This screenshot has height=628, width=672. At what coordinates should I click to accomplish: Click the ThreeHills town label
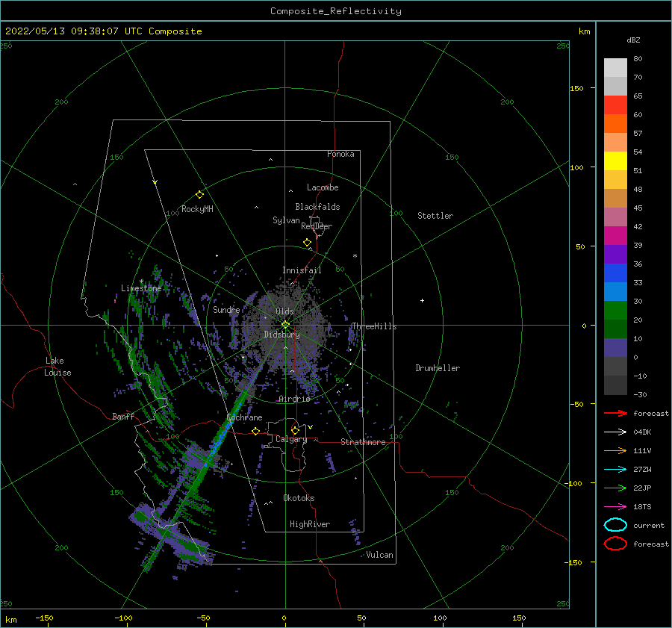374,326
